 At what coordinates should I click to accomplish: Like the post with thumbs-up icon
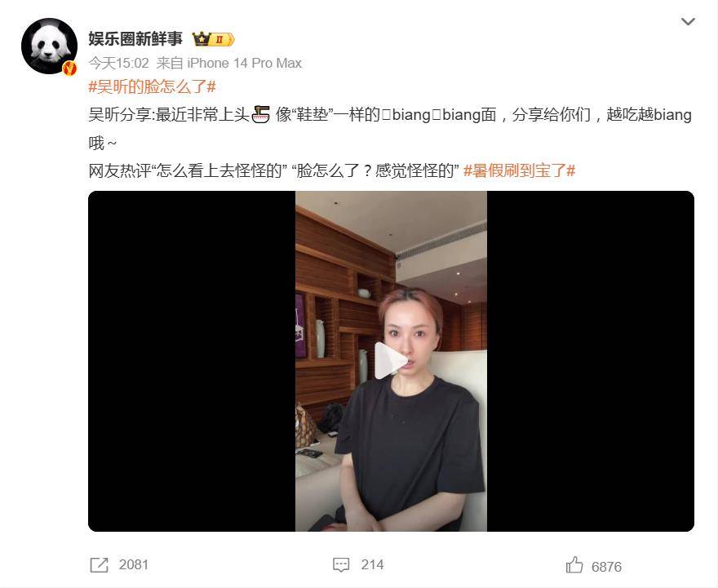coord(574,565)
